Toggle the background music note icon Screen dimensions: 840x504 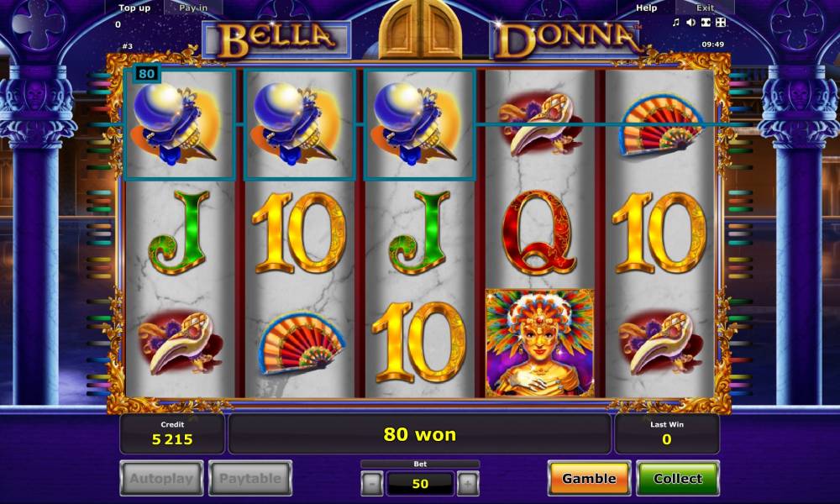click(676, 23)
